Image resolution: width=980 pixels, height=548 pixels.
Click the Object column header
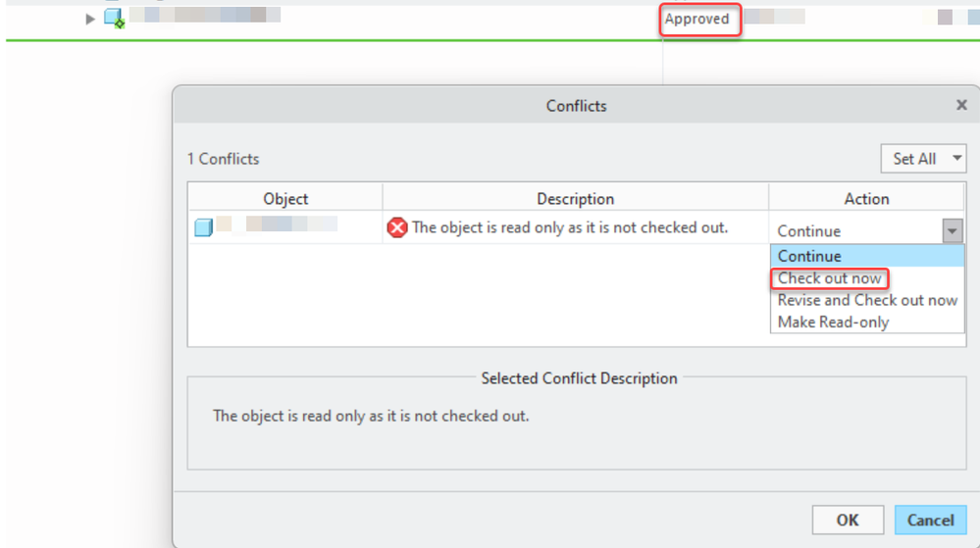[x=285, y=198]
